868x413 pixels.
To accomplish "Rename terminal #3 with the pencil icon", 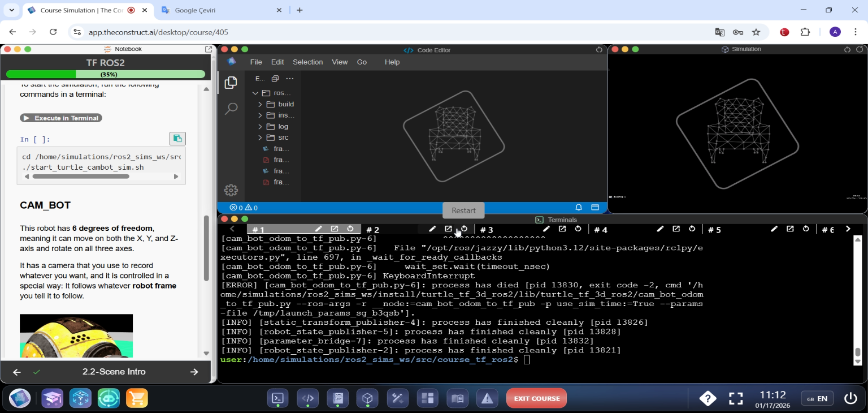I will (x=546, y=229).
